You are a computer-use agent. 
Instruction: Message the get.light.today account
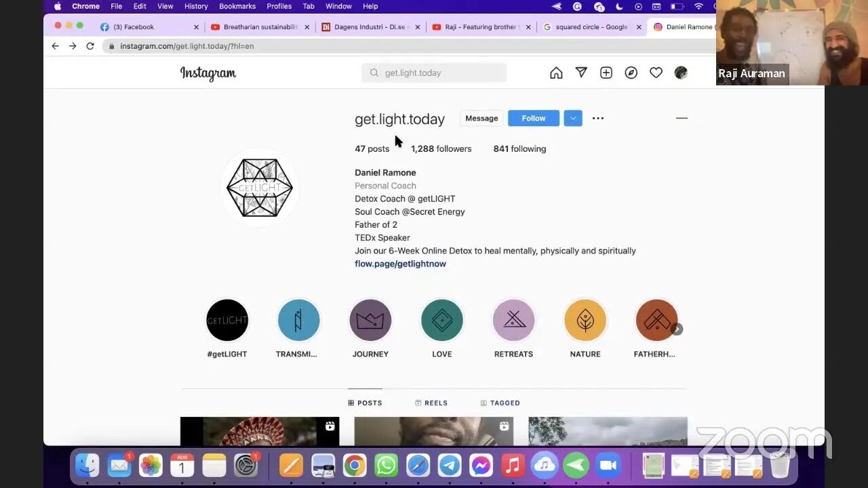tap(481, 118)
